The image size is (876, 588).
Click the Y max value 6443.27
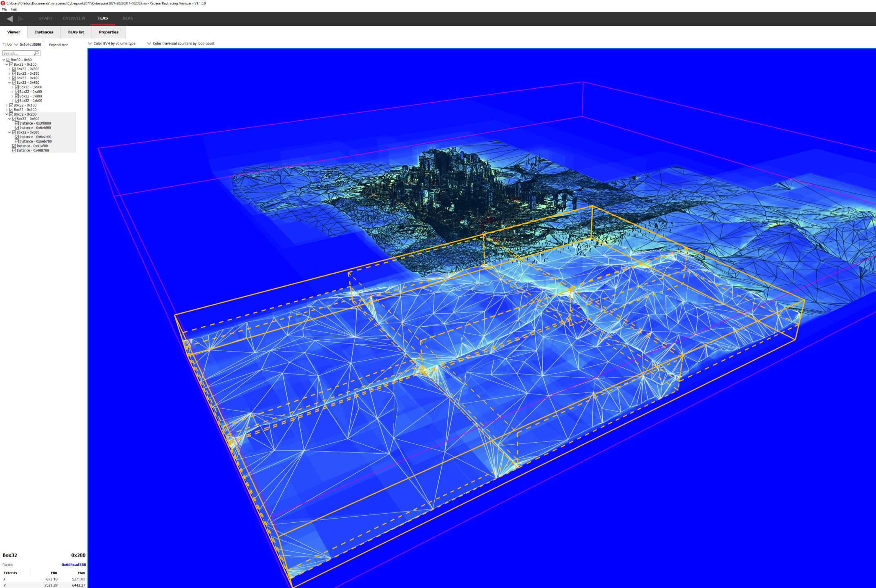[78, 585]
